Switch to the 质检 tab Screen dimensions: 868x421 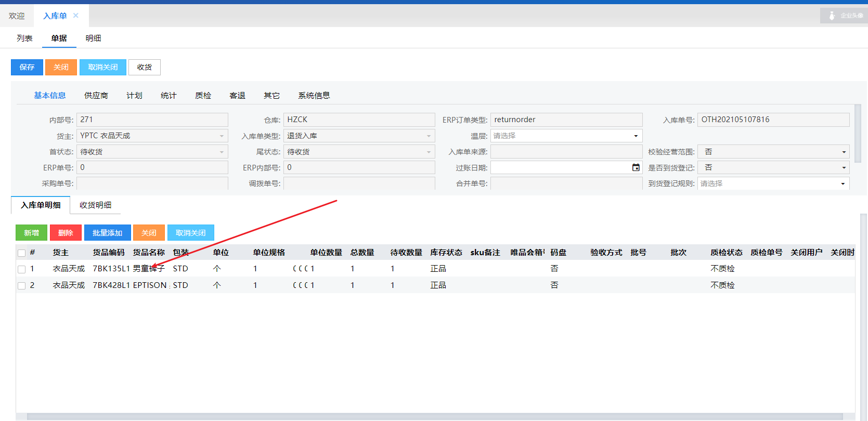click(x=203, y=96)
